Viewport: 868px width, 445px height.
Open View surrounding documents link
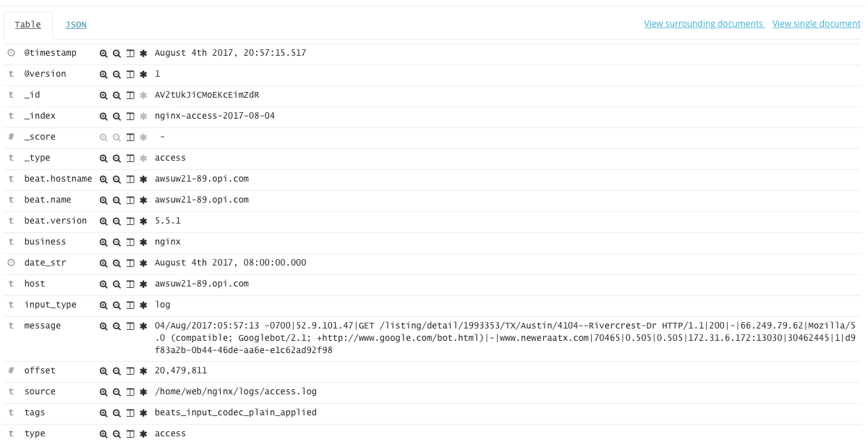point(704,24)
